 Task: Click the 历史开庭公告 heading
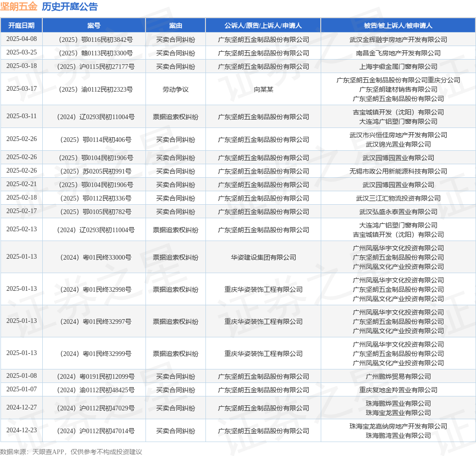pos(70,7)
